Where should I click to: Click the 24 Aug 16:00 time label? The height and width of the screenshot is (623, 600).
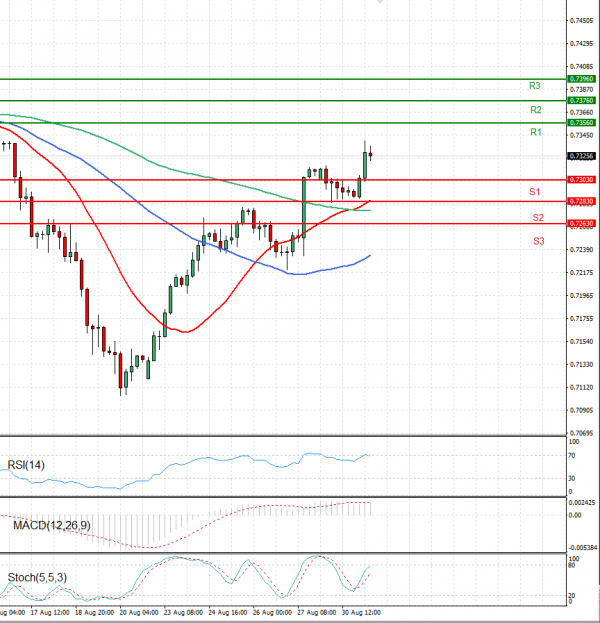pos(228,613)
